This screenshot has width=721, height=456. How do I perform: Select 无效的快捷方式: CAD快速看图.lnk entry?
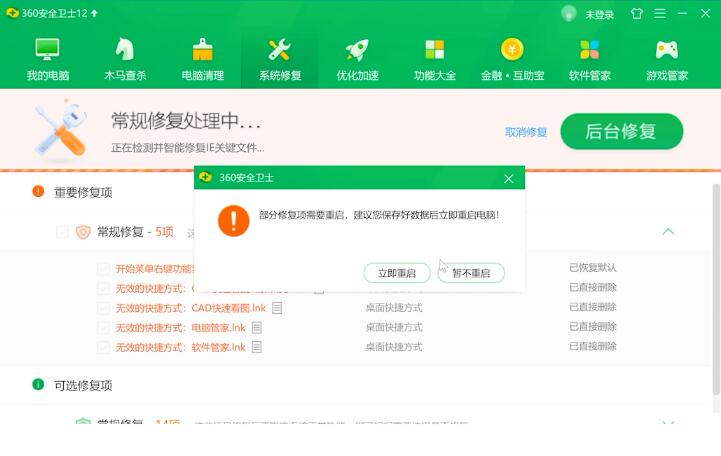(191, 308)
